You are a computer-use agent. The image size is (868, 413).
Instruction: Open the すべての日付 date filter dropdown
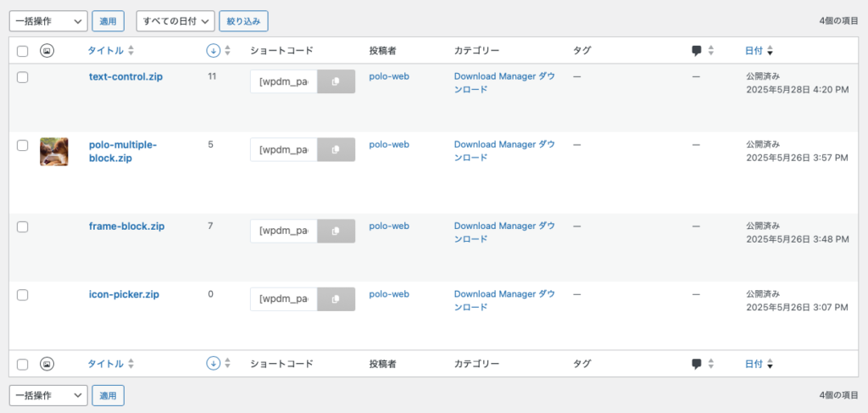(x=175, y=20)
